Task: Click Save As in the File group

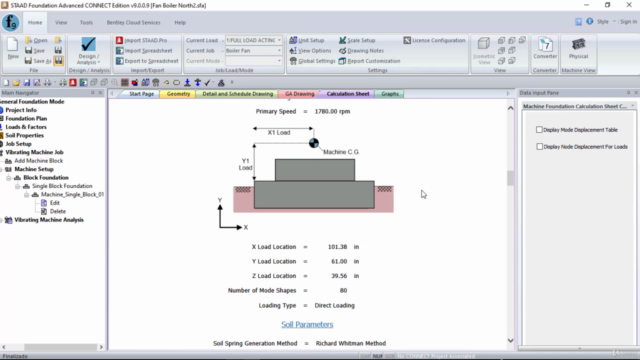Action: click(38, 61)
